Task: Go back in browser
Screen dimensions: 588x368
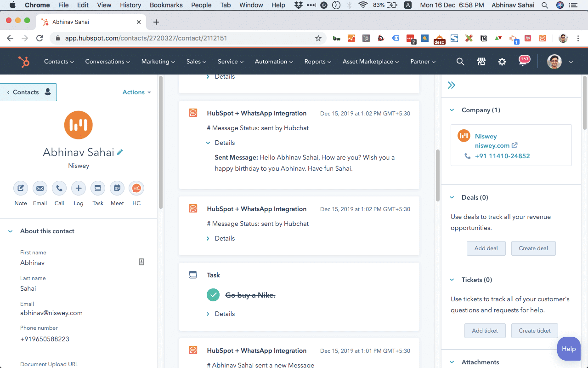Action: 10,38
